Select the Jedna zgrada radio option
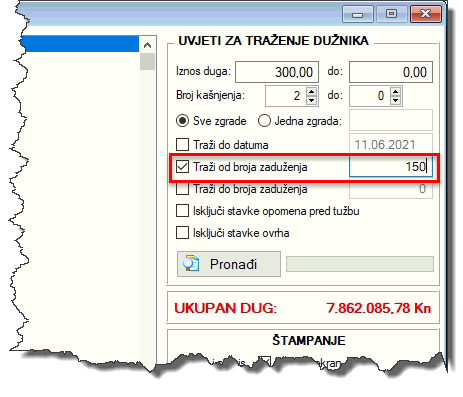Screen dimensions: 463x397 (264, 121)
